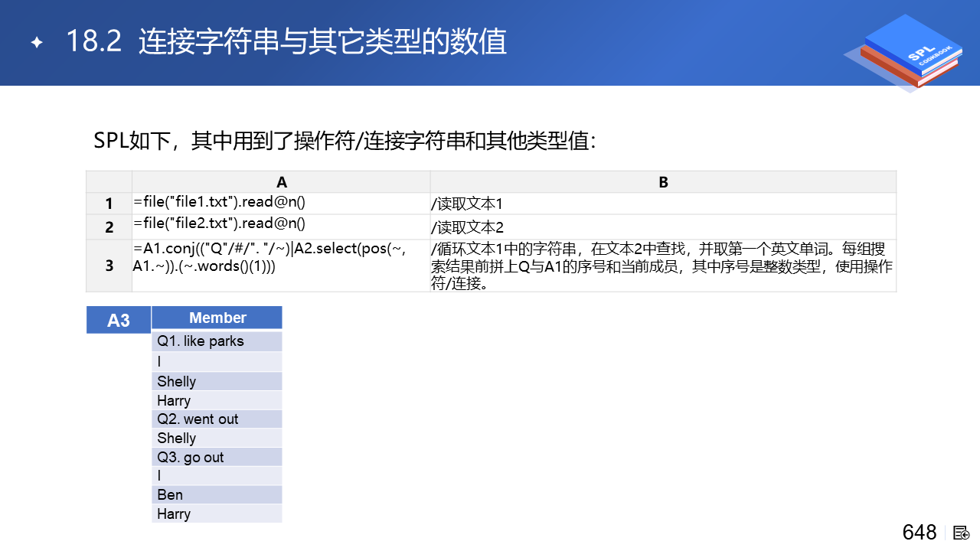980x551 pixels.
Task: Click the comment cell "/读取文本1"
Action: pyautogui.click(x=663, y=204)
